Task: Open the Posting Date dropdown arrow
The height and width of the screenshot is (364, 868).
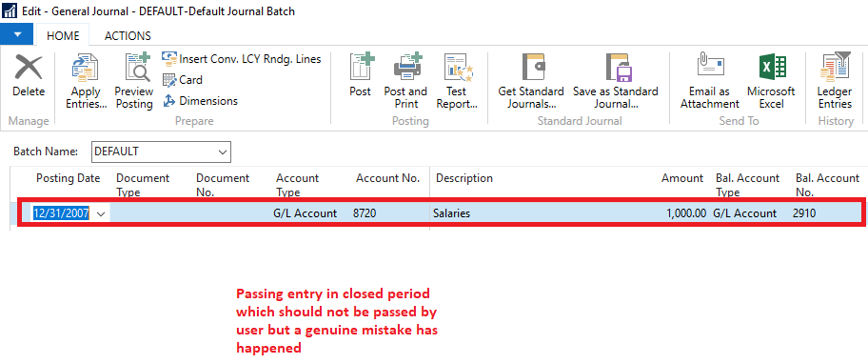Action: point(101,213)
